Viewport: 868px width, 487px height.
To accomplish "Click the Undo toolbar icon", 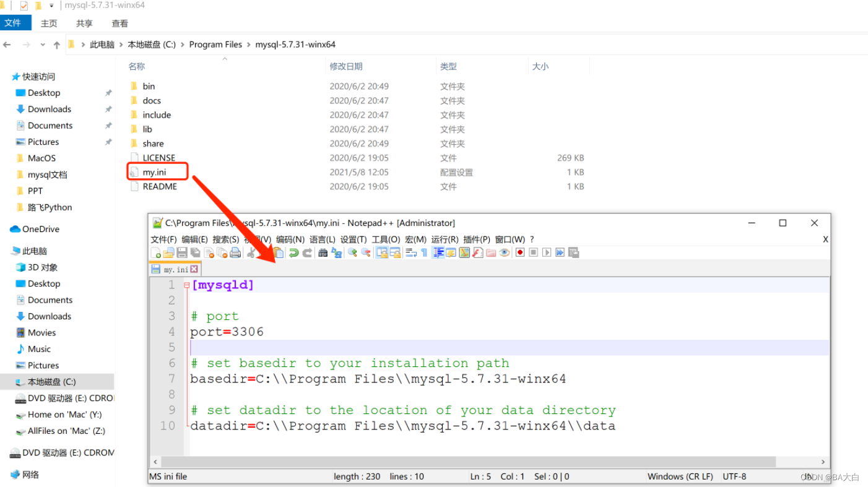I will point(294,252).
